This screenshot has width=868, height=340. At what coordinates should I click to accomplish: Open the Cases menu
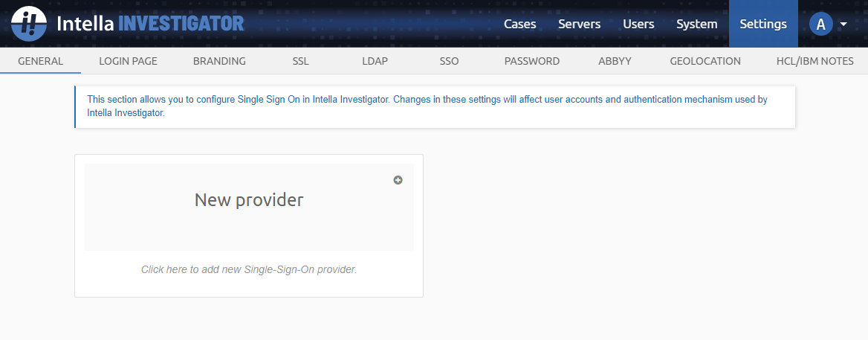click(x=519, y=24)
